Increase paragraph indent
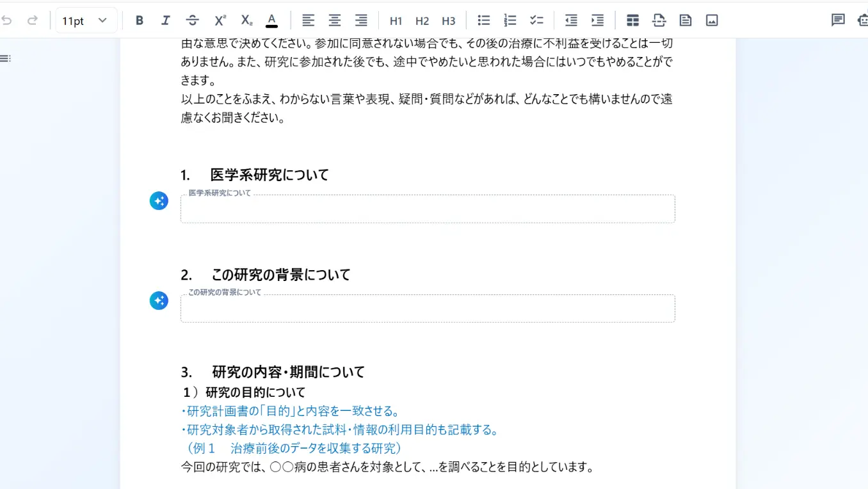The image size is (868, 489). [597, 20]
